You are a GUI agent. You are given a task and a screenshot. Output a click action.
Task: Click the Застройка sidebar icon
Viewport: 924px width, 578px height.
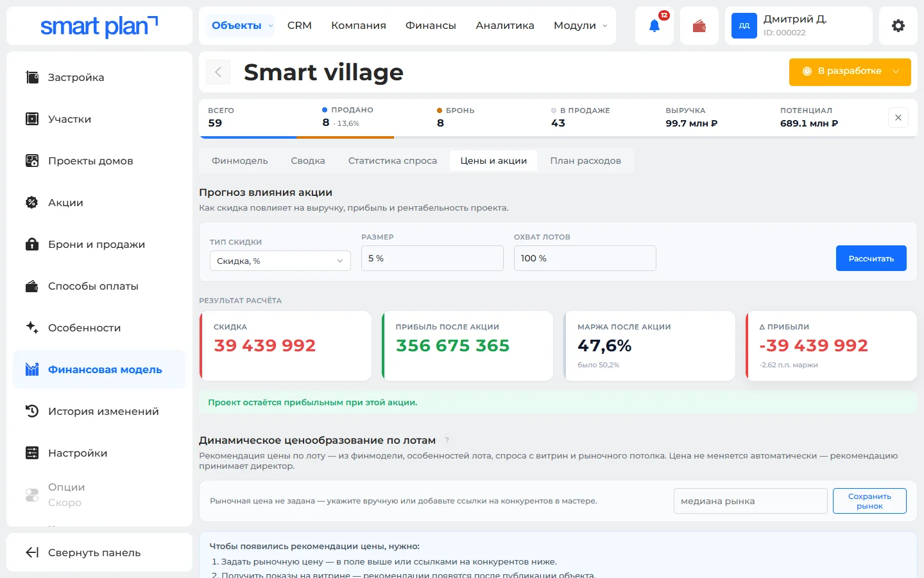tap(31, 77)
